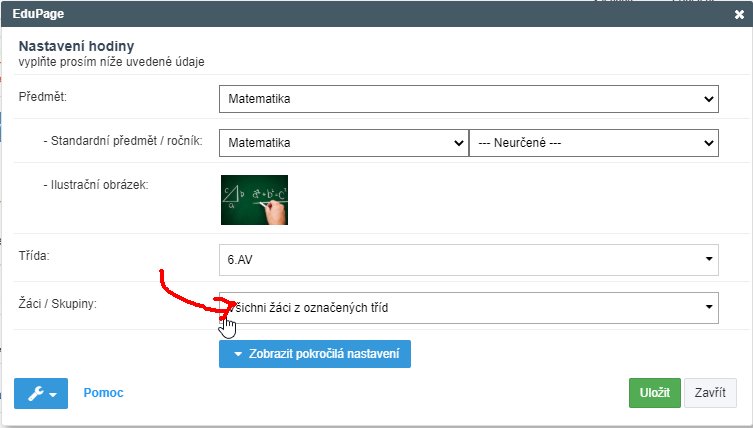Open the ročník dropdown showing Neurčené

click(593, 143)
